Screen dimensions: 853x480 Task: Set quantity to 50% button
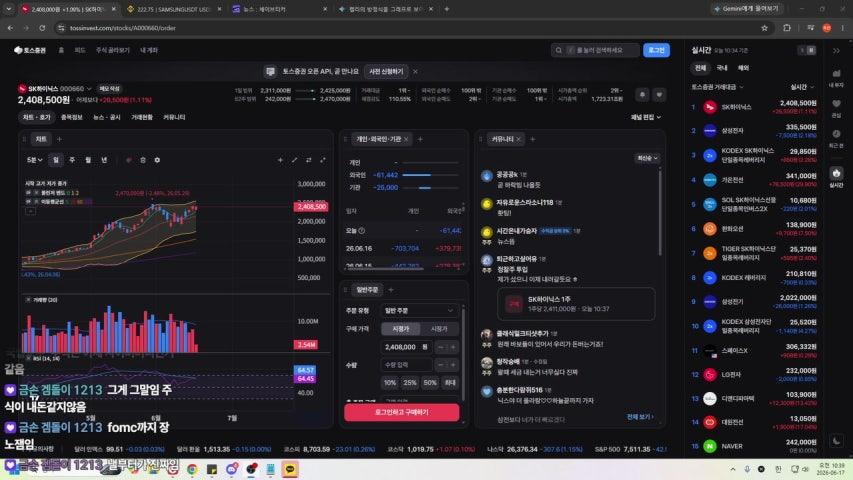click(x=430, y=383)
